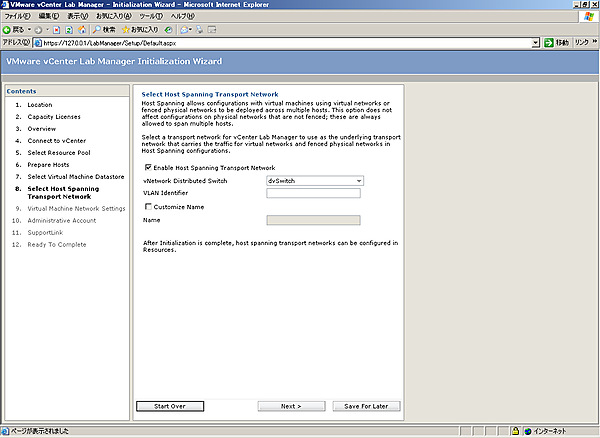
Task: Click the VLAN Identifier label
Action: tap(165, 193)
